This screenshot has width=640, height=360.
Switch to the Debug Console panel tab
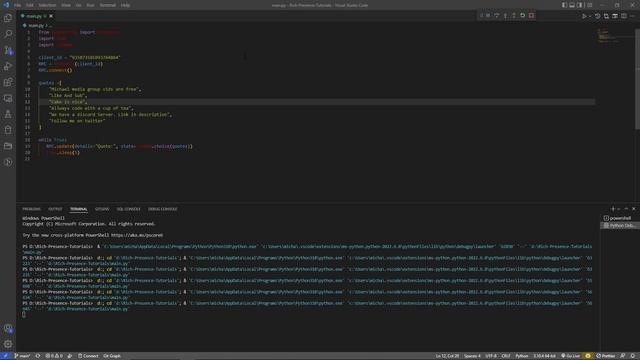pyautogui.click(x=162, y=209)
